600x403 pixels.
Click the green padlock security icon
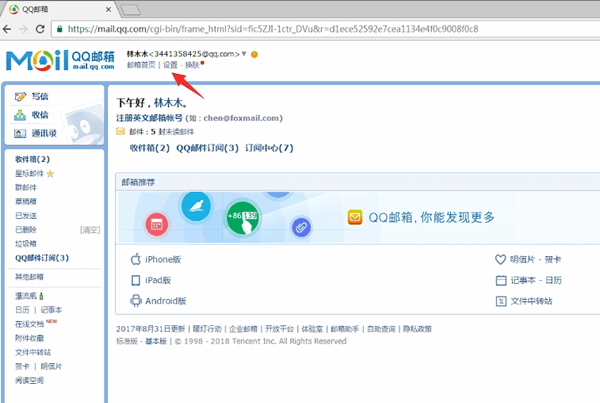[60, 29]
